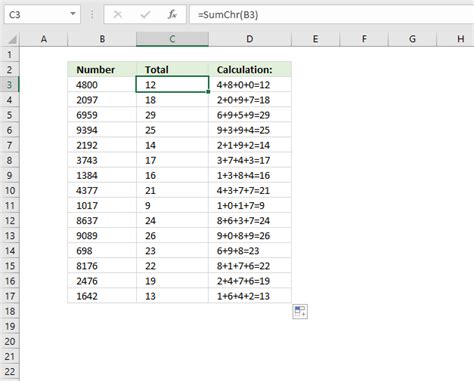This screenshot has width=474, height=381.
Task: Select cell with 3+7+4+3=17
Action: [250, 160]
